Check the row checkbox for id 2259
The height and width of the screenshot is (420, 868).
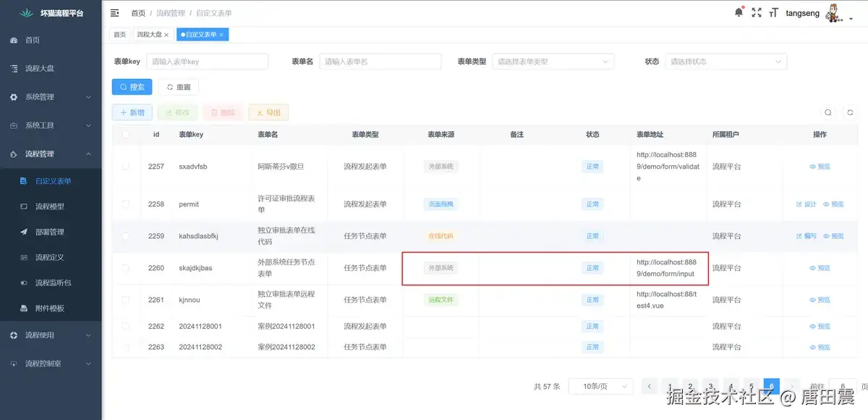pyautogui.click(x=125, y=236)
